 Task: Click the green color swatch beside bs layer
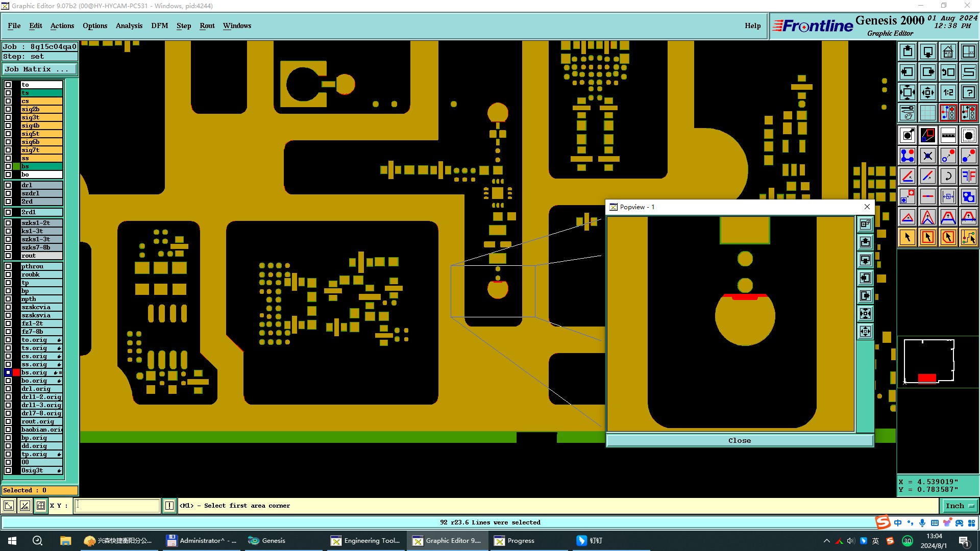(x=16, y=166)
